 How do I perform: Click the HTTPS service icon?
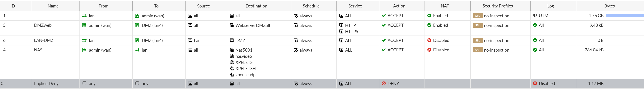pyautogui.click(x=341, y=31)
